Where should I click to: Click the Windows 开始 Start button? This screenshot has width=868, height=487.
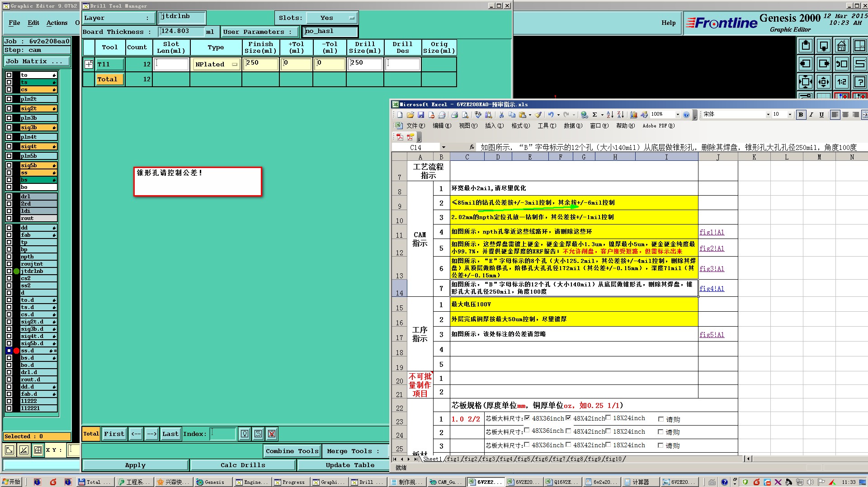coord(11,482)
